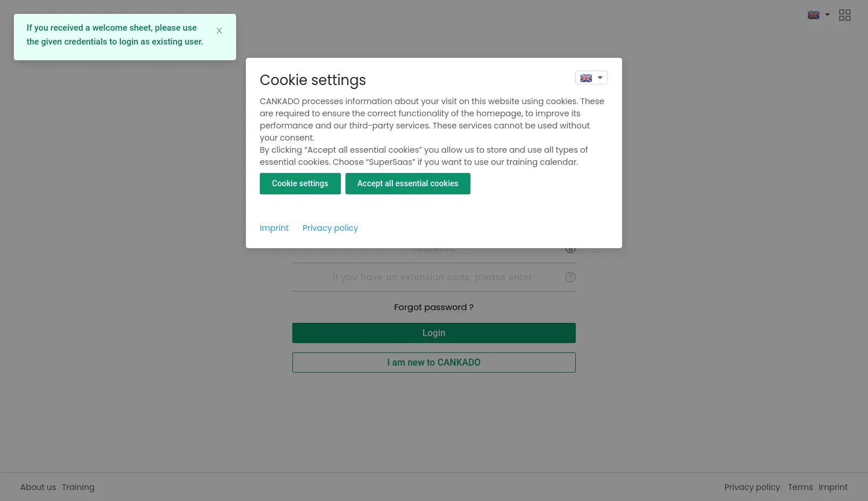Open the Imprint footer link

click(833, 487)
